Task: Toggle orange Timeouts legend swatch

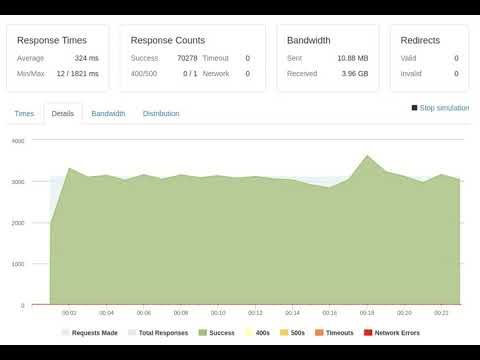Action: pos(319,332)
